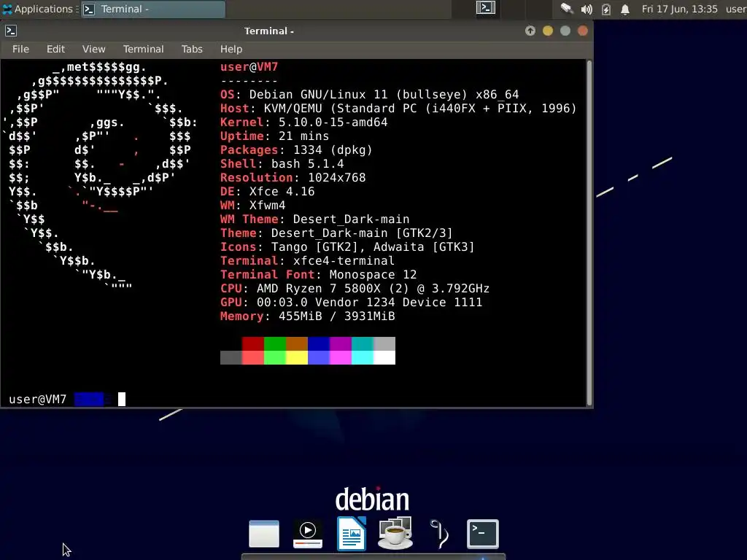This screenshot has height=560, width=747.
Task: Open the show desktop icon in dock
Action: [x=264, y=534]
